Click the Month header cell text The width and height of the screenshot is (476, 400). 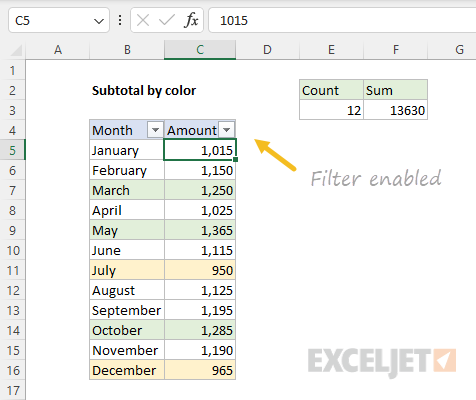coord(112,130)
